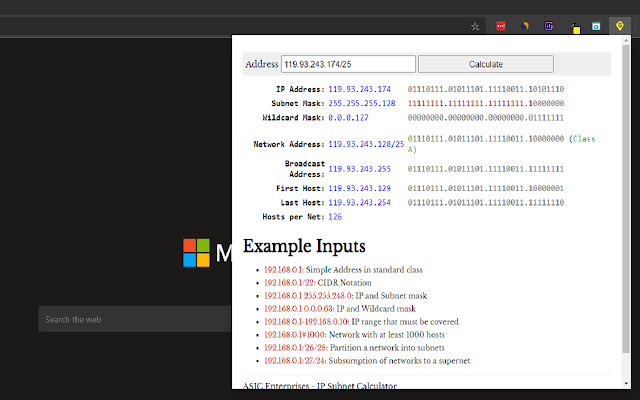Screen dimensions: 640x400
Task: Click the bookmark star icon in address bar
Action: 475,27
